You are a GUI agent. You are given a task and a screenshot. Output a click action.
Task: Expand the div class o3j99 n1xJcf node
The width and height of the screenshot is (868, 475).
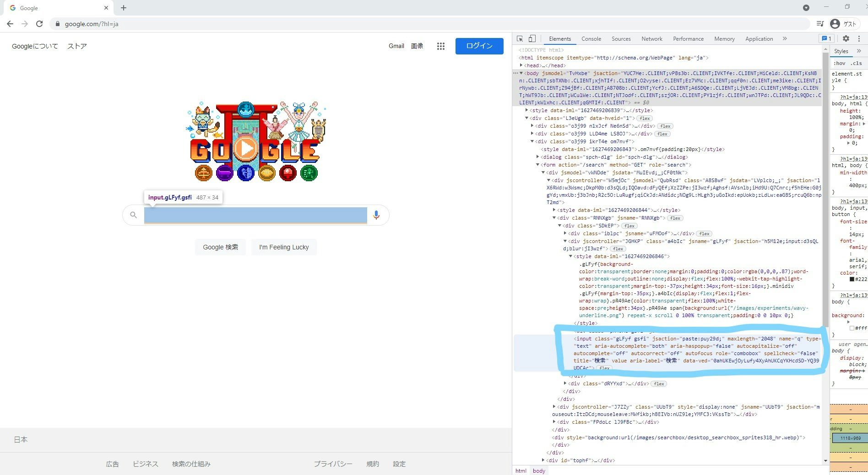click(x=532, y=126)
